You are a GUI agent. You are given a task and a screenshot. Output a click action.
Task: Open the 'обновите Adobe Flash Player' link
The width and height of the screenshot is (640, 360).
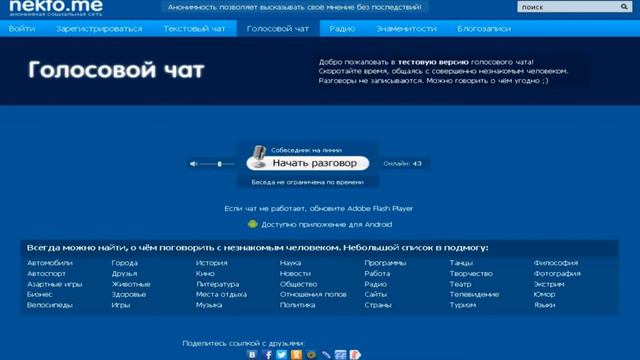tap(361, 209)
